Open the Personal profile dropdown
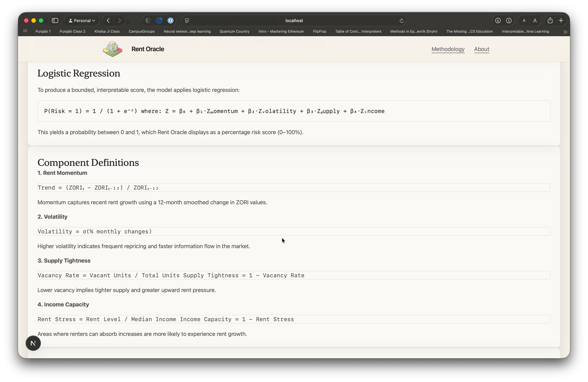This screenshot has height=382, width=588. click(82, 20)
